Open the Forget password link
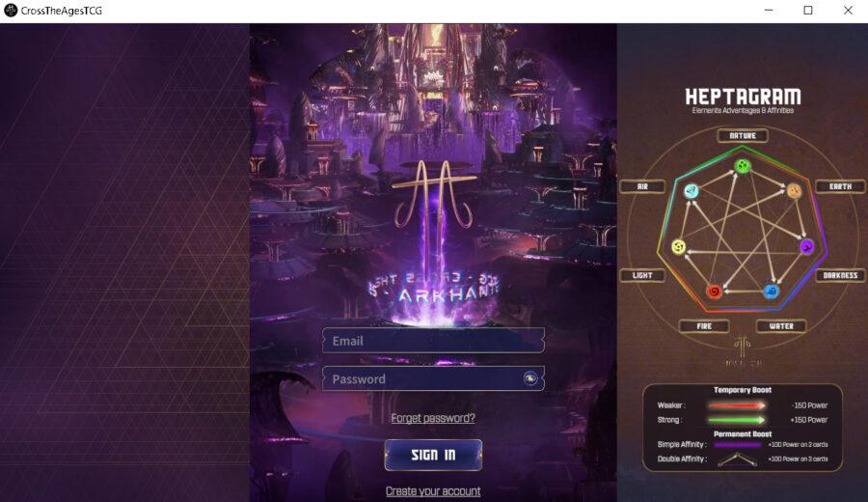 [433, 418]
